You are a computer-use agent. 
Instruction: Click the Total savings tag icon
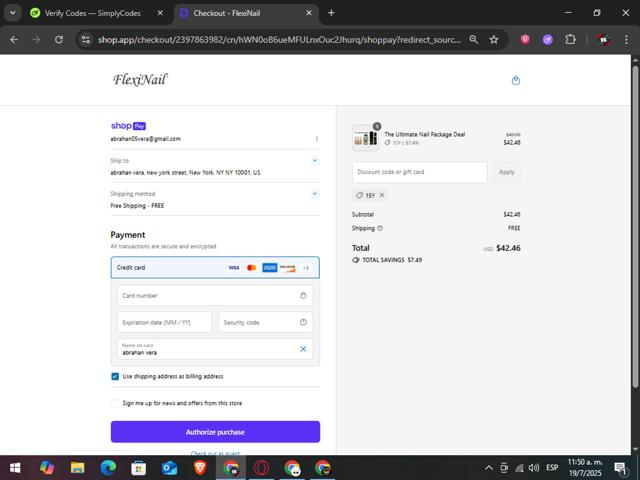[356, 260]
